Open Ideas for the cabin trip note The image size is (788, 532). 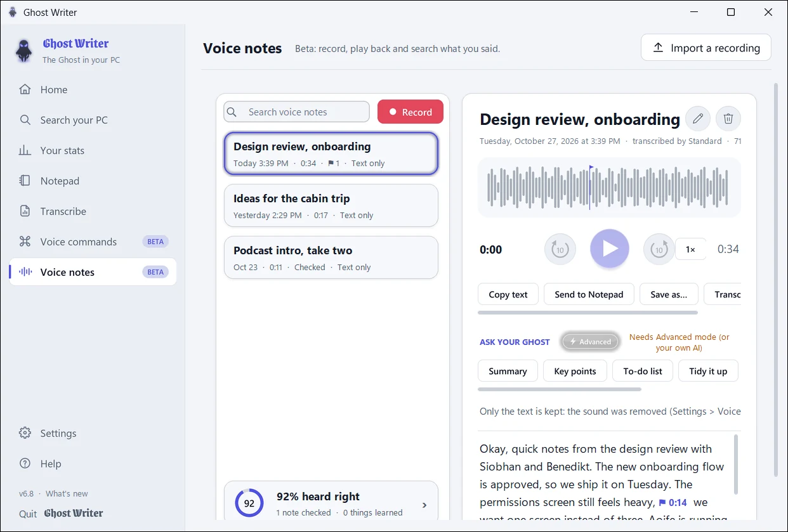click(x=331, y=205)
